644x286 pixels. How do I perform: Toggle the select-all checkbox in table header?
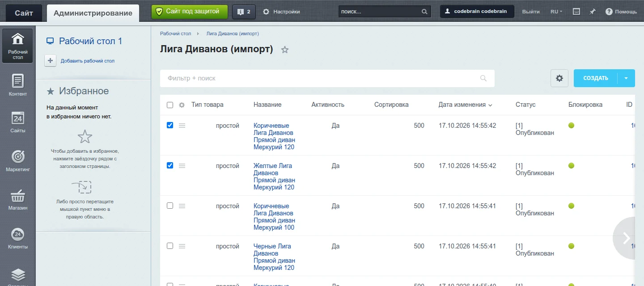pos(170,105)
